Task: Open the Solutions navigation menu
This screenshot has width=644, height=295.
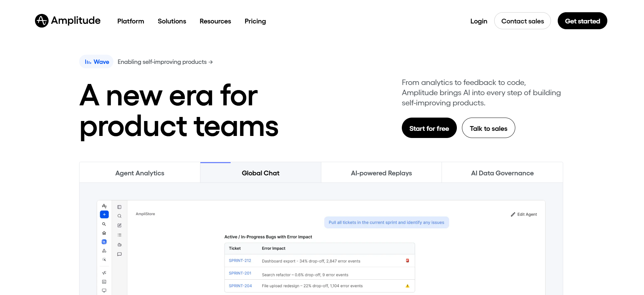Action: click(172, 21)
